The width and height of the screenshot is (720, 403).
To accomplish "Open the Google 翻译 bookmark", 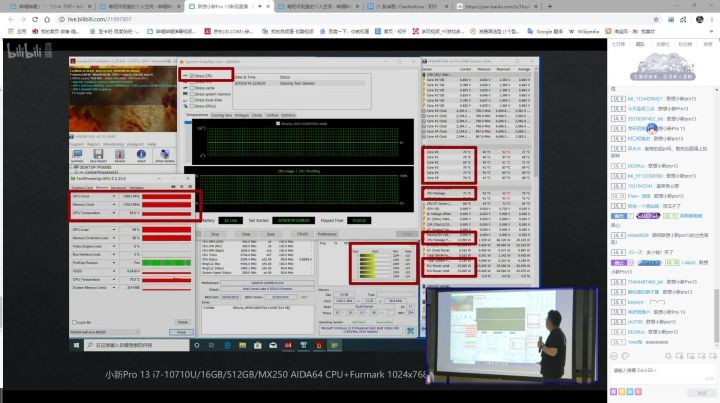I will (545, 31).
